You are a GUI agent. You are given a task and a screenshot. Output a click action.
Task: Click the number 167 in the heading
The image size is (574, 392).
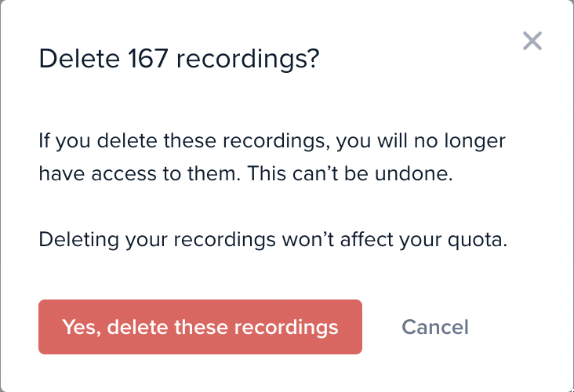tap(148, 58)
